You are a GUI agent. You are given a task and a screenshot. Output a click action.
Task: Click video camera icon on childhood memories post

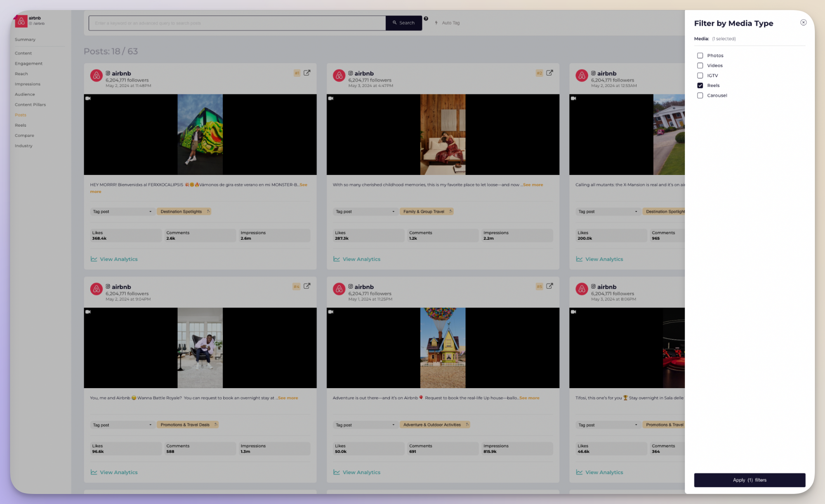tap(331, 98)
